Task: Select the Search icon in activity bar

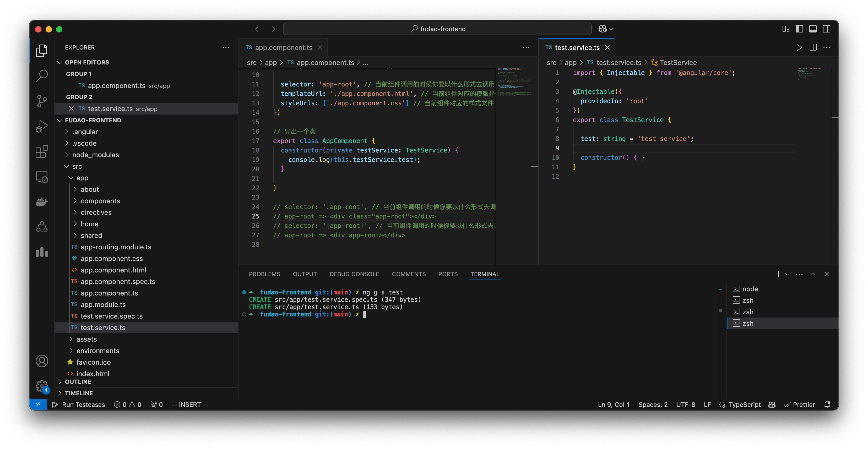Action: click(42, 76)
